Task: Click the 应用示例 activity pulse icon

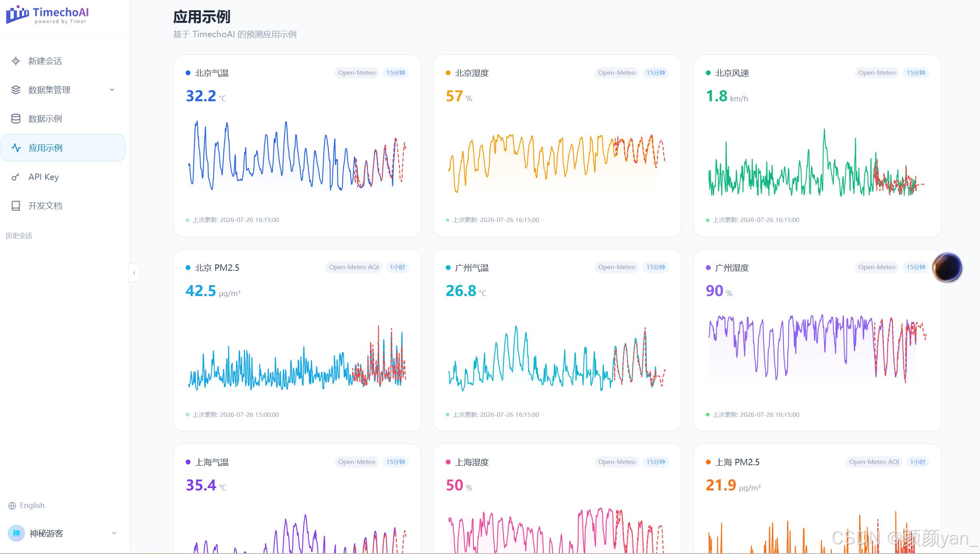Action: [x=16, y=148]
